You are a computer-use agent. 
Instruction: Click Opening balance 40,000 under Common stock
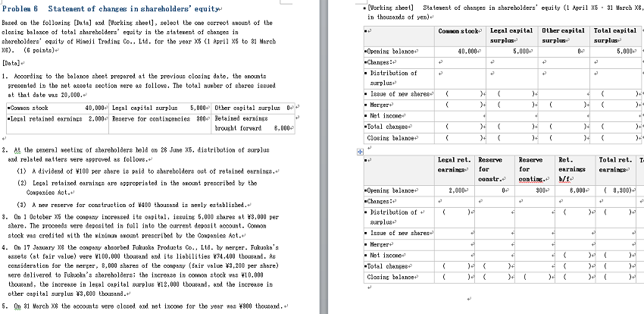461,52
